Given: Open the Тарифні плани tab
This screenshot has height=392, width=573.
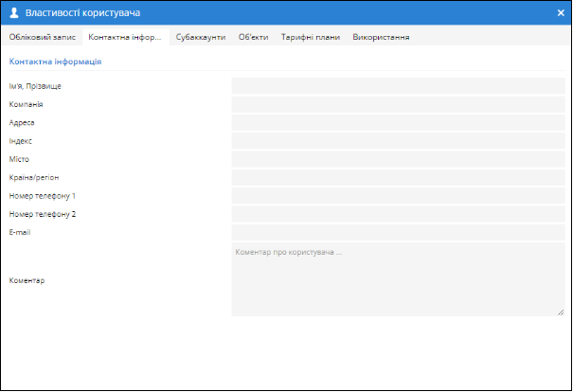Looking at the screenshot, I should [311, 37].
